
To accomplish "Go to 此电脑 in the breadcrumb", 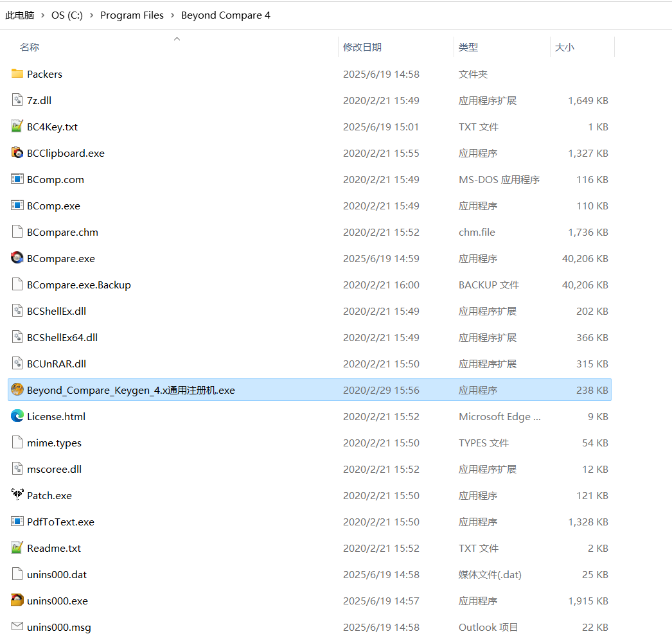I will coord(20,15).
